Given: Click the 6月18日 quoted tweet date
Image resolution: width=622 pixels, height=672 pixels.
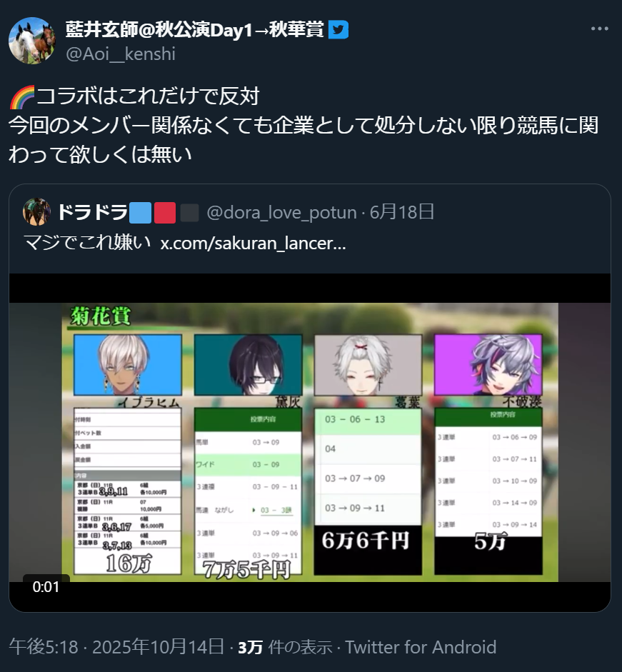Looking at the screenshot, I should [402, 211].
